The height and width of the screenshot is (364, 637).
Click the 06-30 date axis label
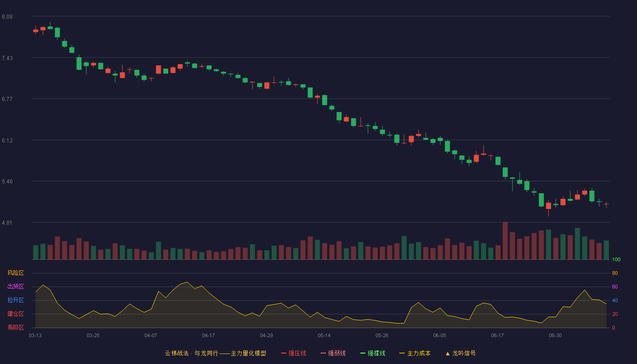555,335
